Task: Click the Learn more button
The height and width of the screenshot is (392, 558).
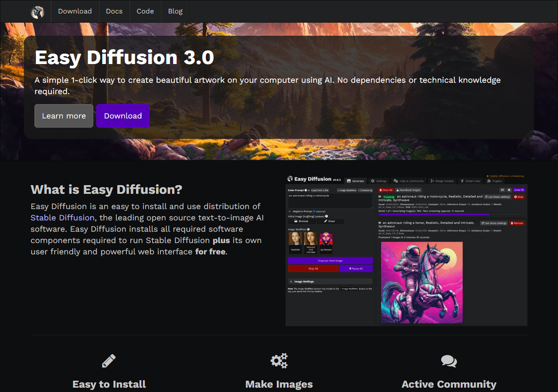Action: (x=64, y=116)
